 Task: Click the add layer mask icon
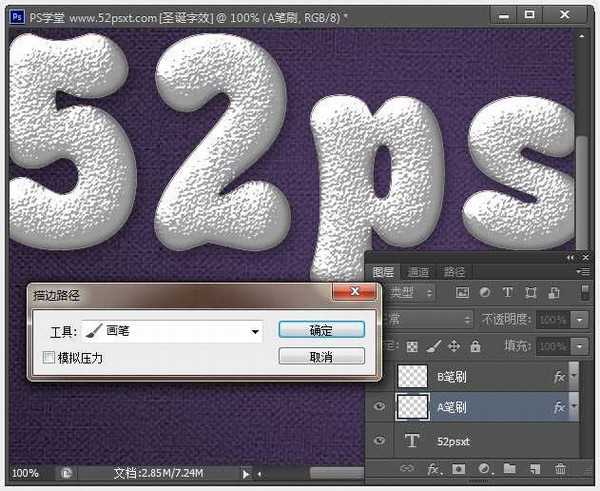coord(459,468)
